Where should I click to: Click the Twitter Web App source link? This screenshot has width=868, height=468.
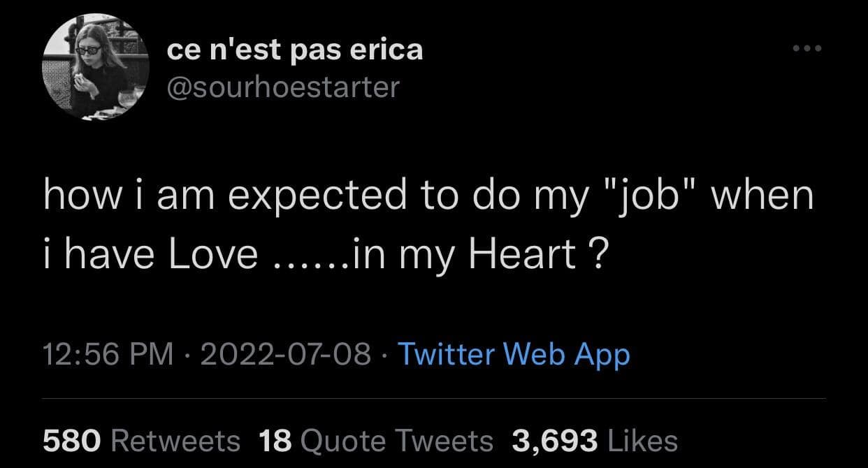point(514,354)
